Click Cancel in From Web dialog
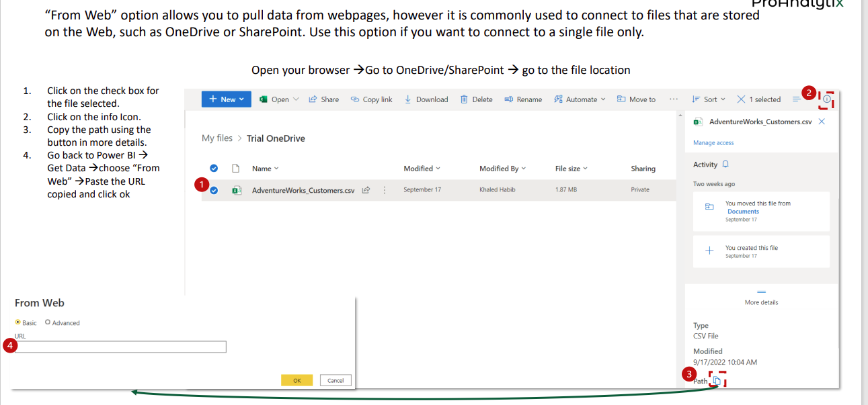The width and height of the screenshot is (868, 405). pos(336,380)
